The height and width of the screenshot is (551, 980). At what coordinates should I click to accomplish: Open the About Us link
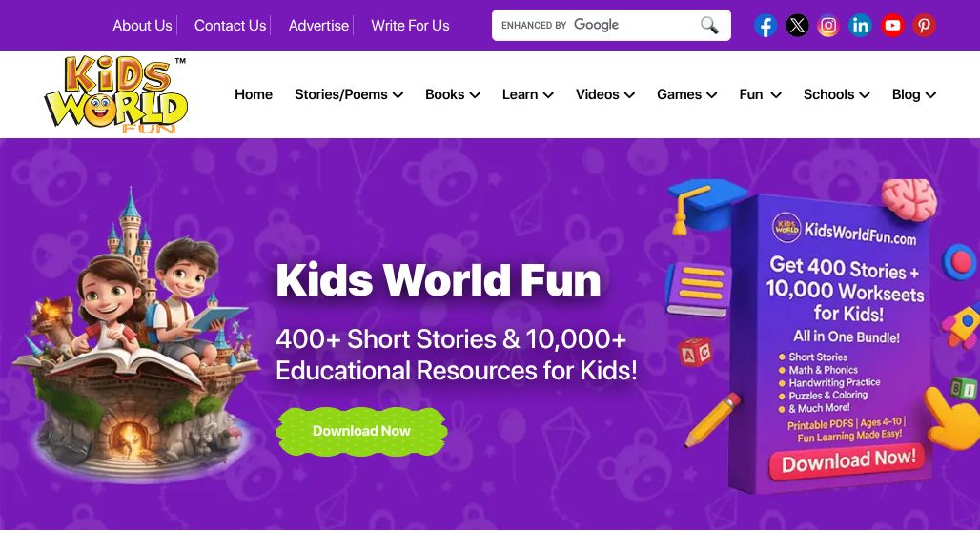[142, 26]
